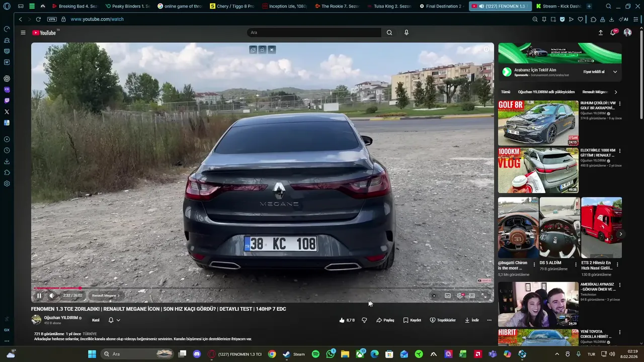This screenshot has width=644, height=362.
Task: Open options for Bugatti Chiron short
Action: (535, 264)
